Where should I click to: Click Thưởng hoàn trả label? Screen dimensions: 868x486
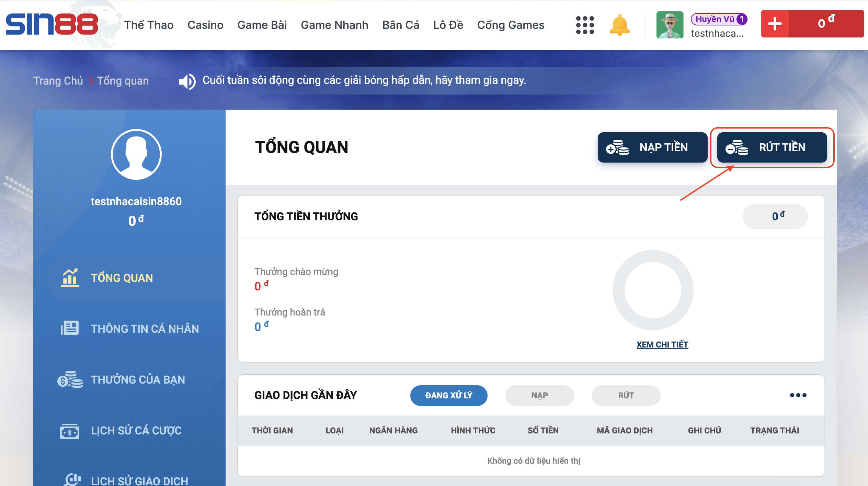(290, 312)
